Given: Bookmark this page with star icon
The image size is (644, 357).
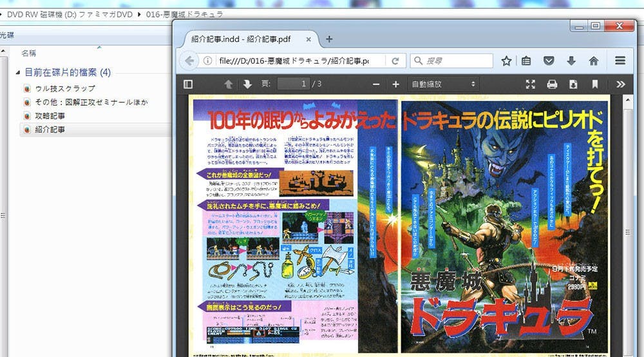Looking at the screenshot, I should 506,61.
